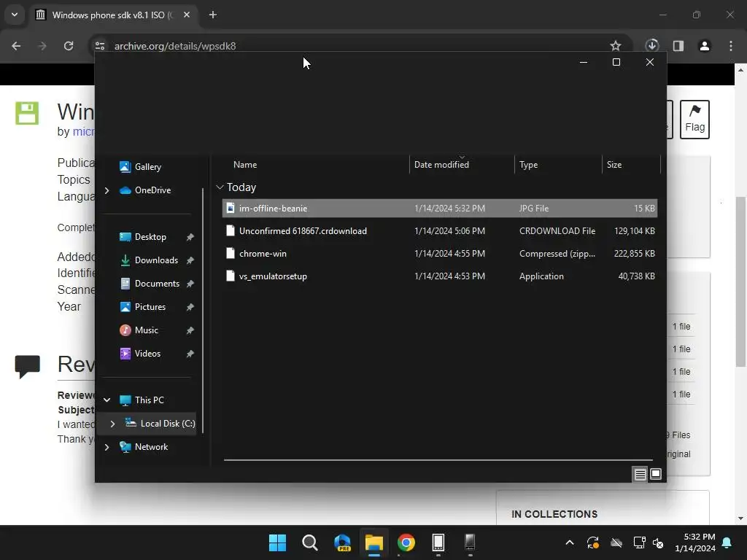747x560 pixels.
Task: Click the pin icon next to Videos
Action: tap(190, 354)
